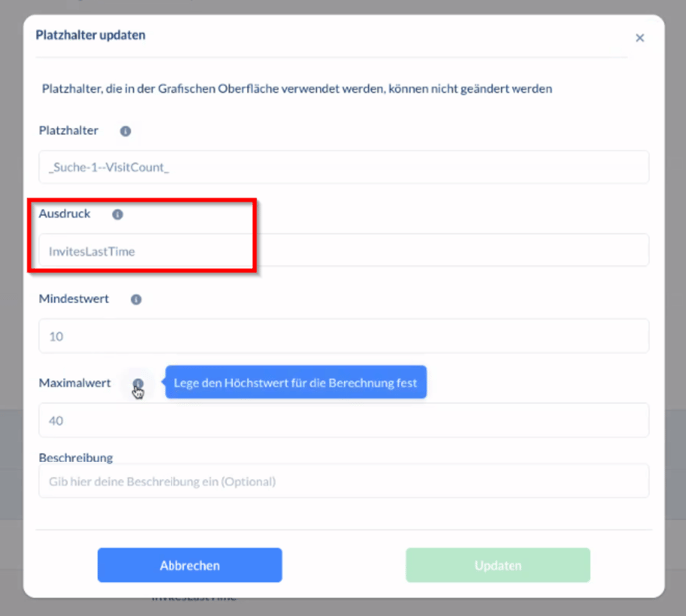
Task: Click the Beschreibung field label
Action: tap(76, 458)
